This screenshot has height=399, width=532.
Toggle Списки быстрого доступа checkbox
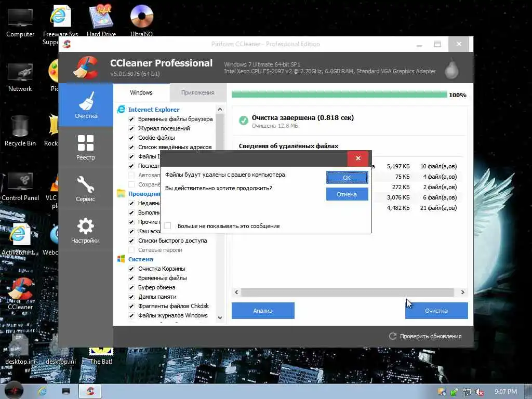click(x=131, y=241)
